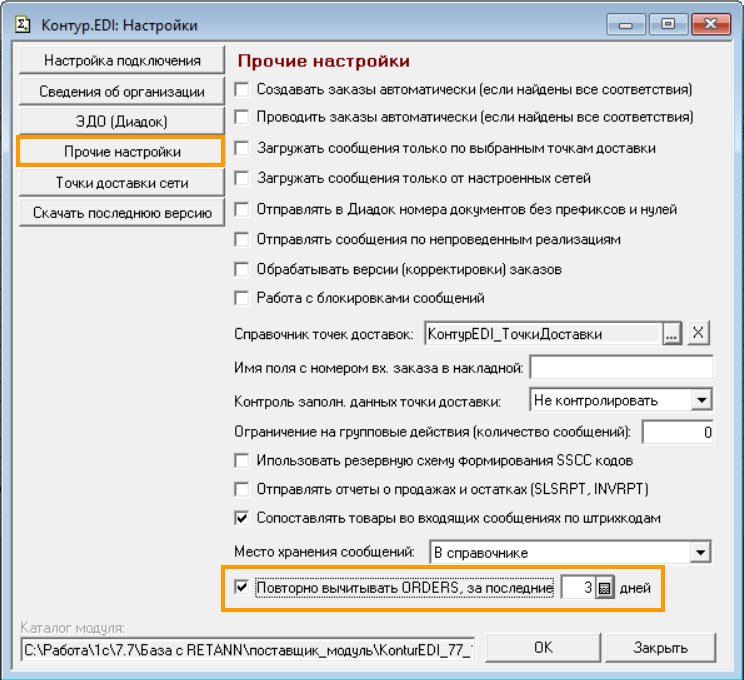The height and width of the screenshot is (680, 744).
Task: Uncheck Сопоставлять товары по штрихкодам
Action: 242,518
